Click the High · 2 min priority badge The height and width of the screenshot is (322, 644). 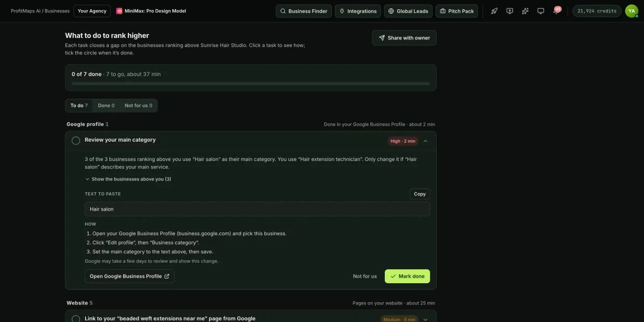coord(402,141)
